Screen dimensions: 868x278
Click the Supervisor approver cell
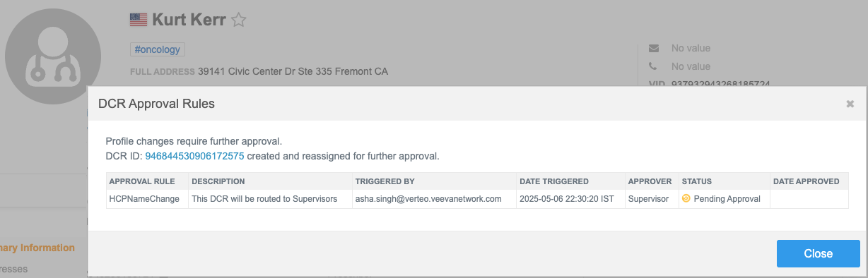pos(648,199)
